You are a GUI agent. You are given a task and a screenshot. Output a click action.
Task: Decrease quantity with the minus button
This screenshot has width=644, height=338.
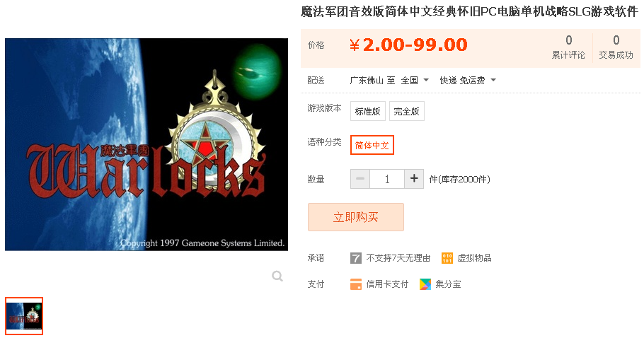360,179
